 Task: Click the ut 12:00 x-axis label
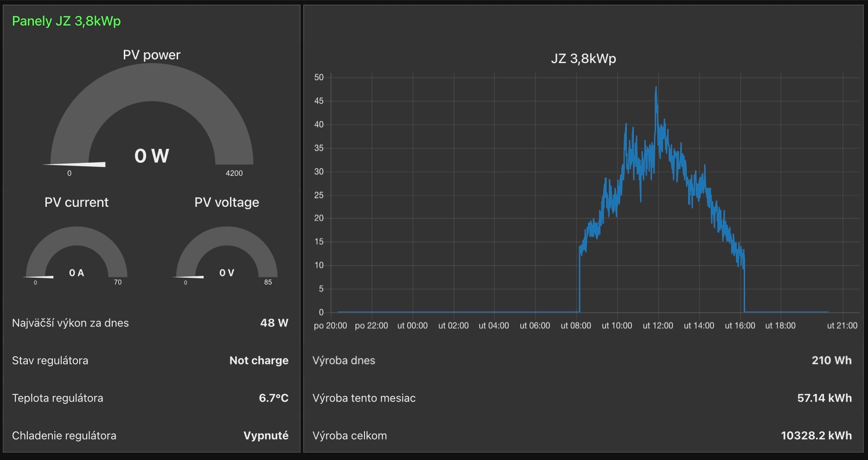click(x=657, y=326)
